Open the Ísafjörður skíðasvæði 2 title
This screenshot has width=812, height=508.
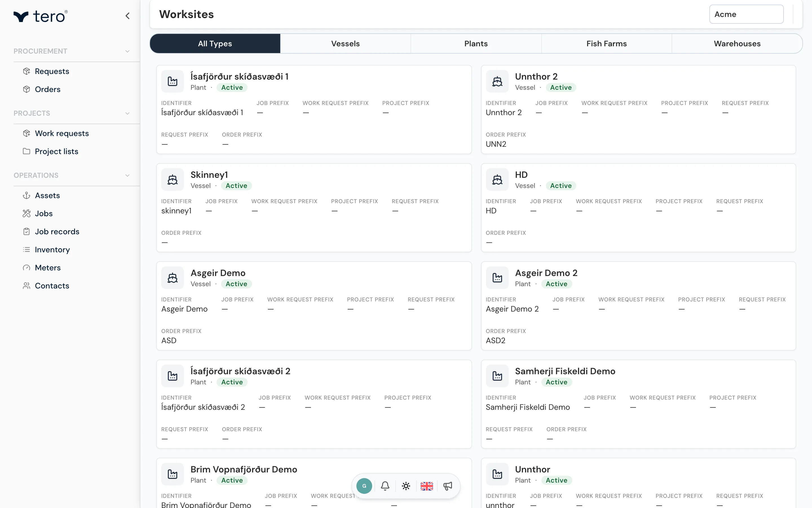pyautogui.click(x=240, y=371)
